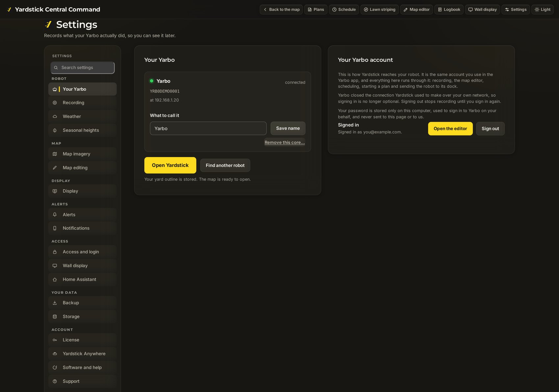Open Map editor in the top bar
Screen dimensions: 559x392
click(x=417, y=10)
